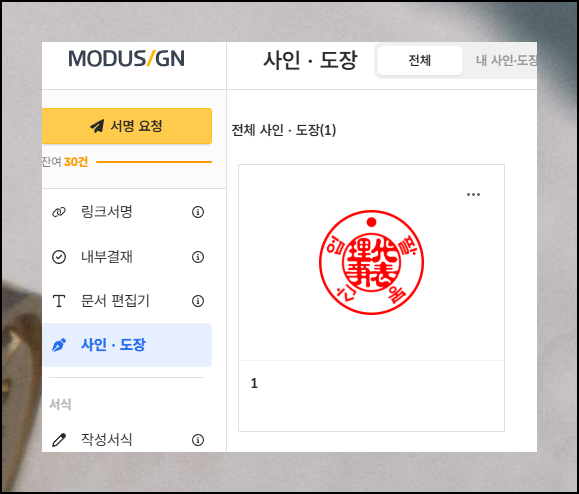Click the T icon beside 문서 편집기
Viewport: 579px width, 494px height.
point(59,301)
